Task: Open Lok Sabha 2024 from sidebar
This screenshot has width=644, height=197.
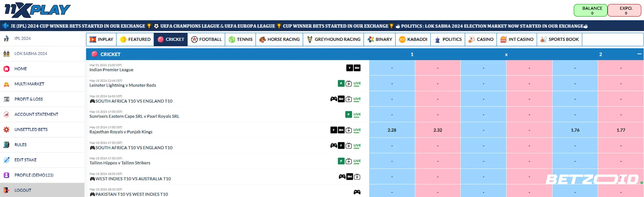Action: pyautogui.click(x=31, y=54)
